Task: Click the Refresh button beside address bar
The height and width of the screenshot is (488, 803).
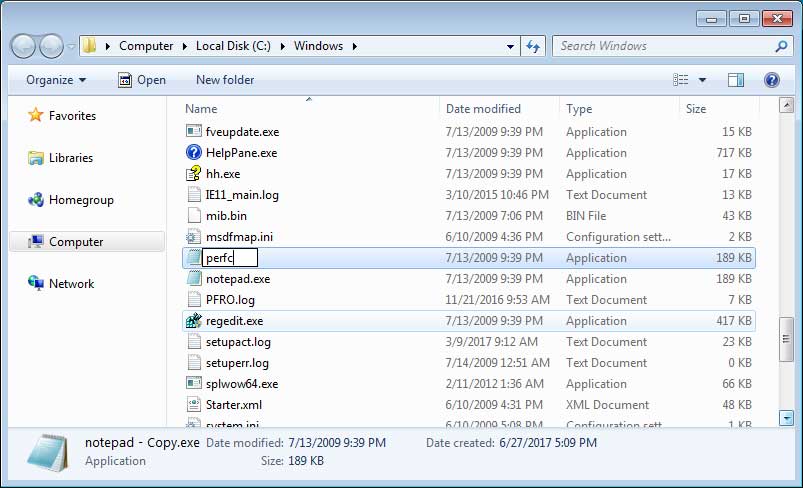Action: pyautogui.click(x=533, y=46)
